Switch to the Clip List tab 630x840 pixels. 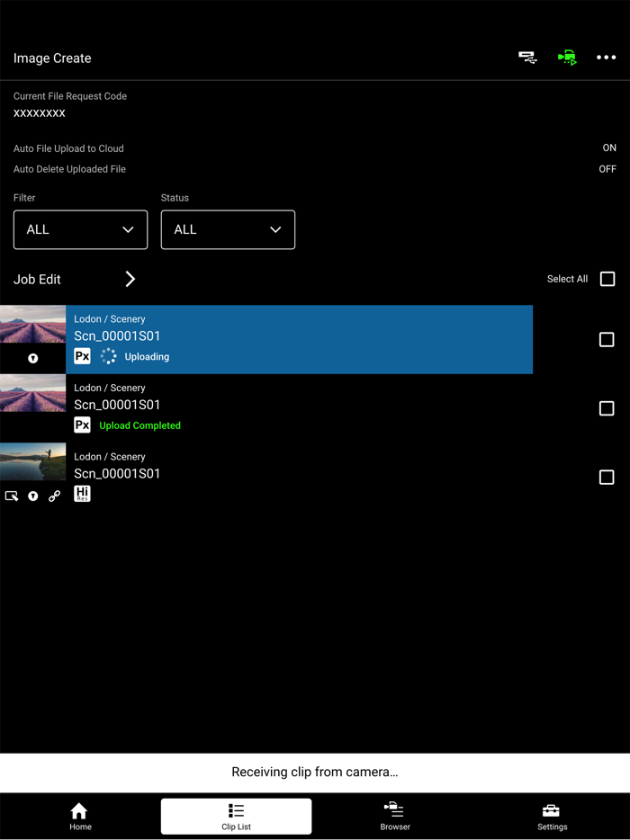pyautogui.click(x=236, y=817)
